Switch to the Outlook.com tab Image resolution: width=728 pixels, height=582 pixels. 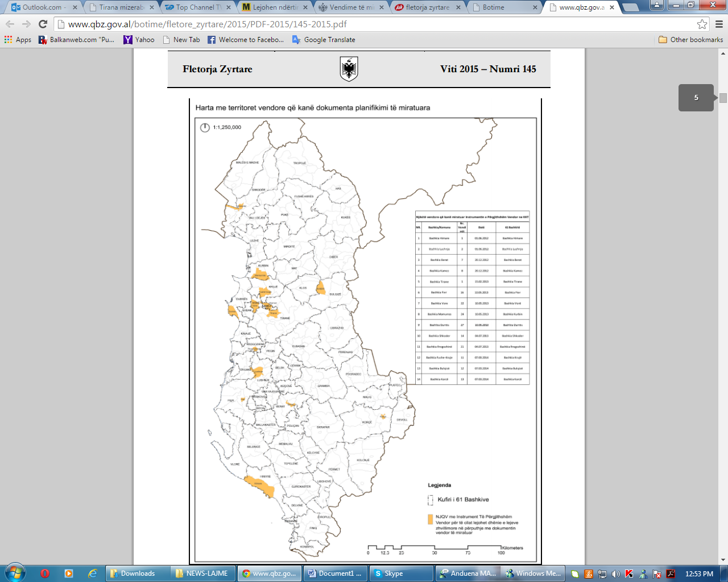[42, 7]
